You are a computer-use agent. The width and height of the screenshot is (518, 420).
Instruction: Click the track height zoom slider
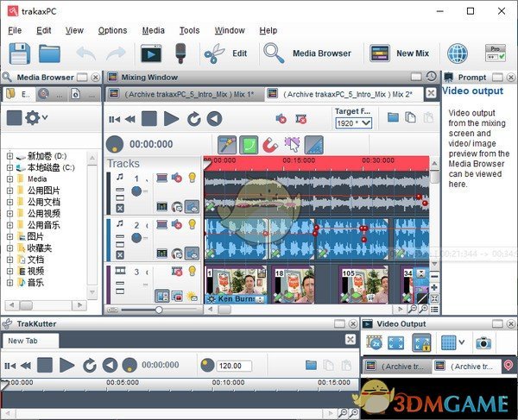point(159,310)
